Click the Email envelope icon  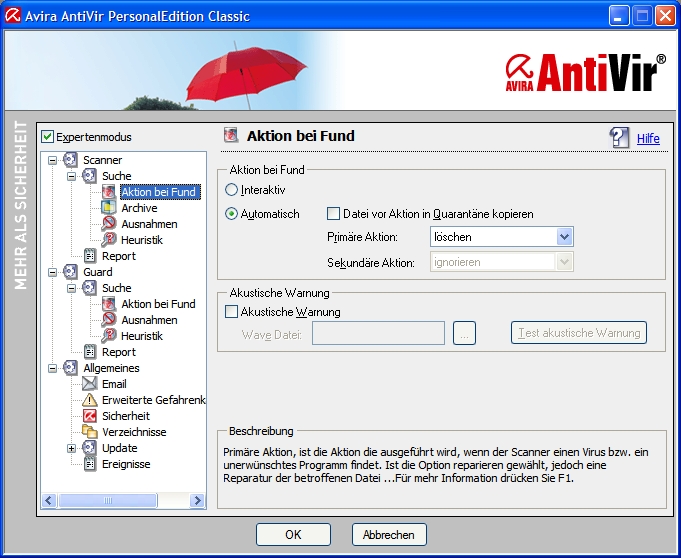point(89,384)
